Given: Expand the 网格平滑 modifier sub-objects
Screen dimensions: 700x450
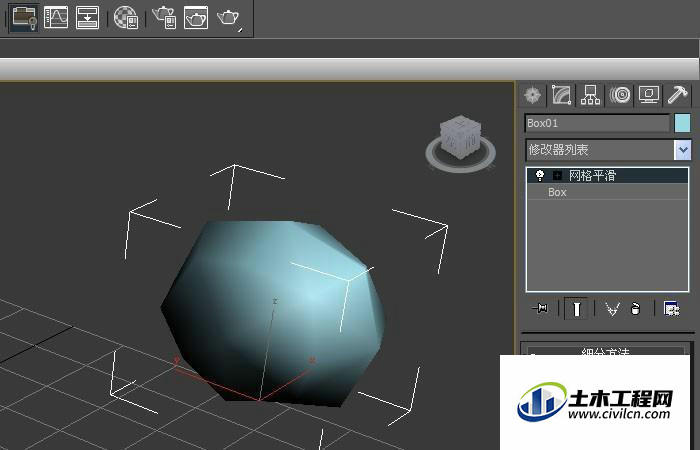Looking at the screenshot, I should pos(557,175).
